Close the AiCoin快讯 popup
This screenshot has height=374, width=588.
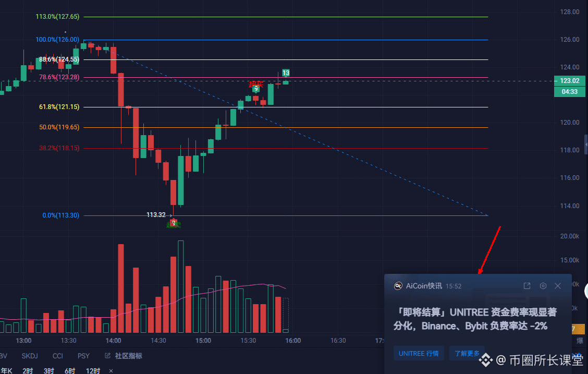(x=558, y=286)
